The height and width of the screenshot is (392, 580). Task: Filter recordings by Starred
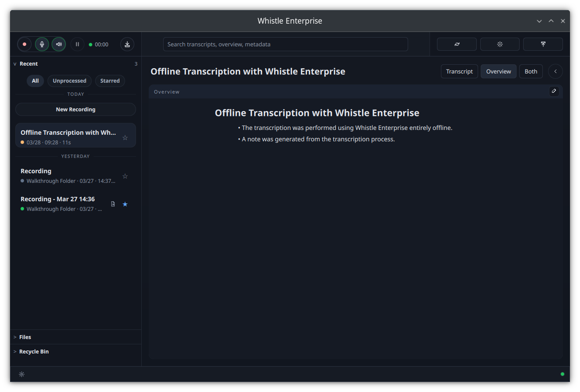coord(110,80)
